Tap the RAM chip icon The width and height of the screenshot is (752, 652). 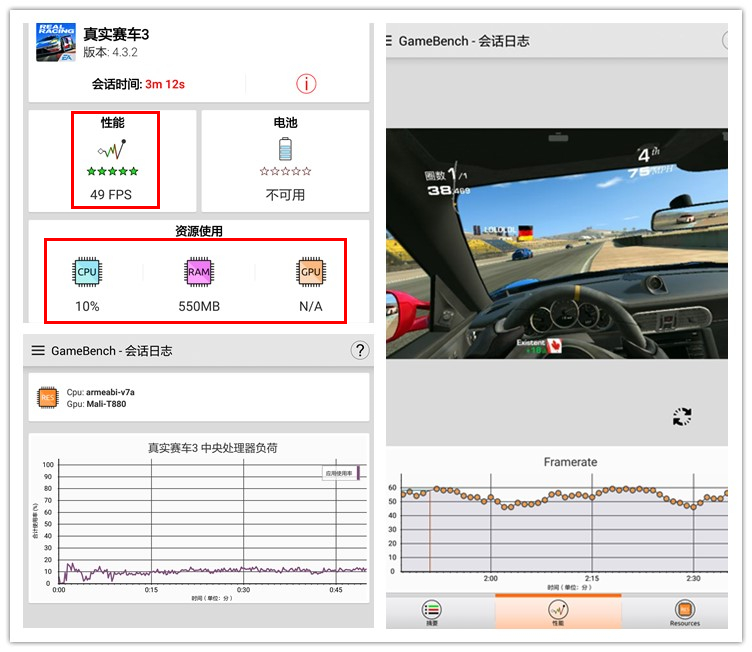click(x=199, y=272)
